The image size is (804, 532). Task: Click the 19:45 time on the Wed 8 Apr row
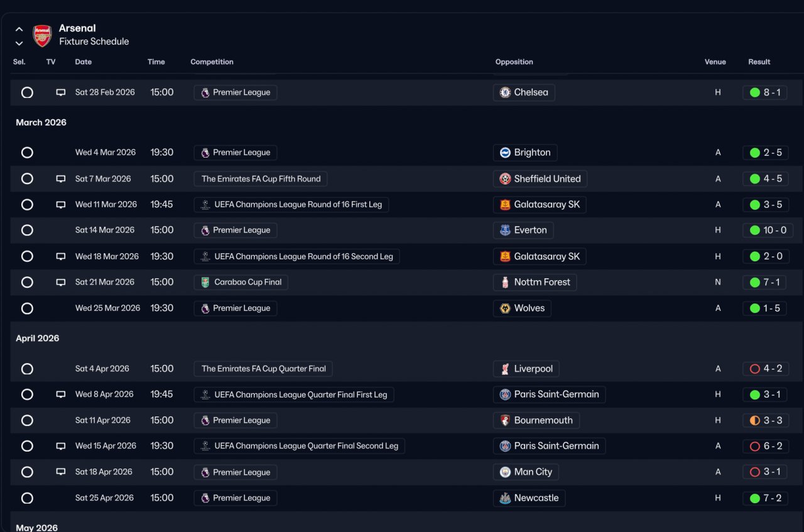click(x=161, y=394)
